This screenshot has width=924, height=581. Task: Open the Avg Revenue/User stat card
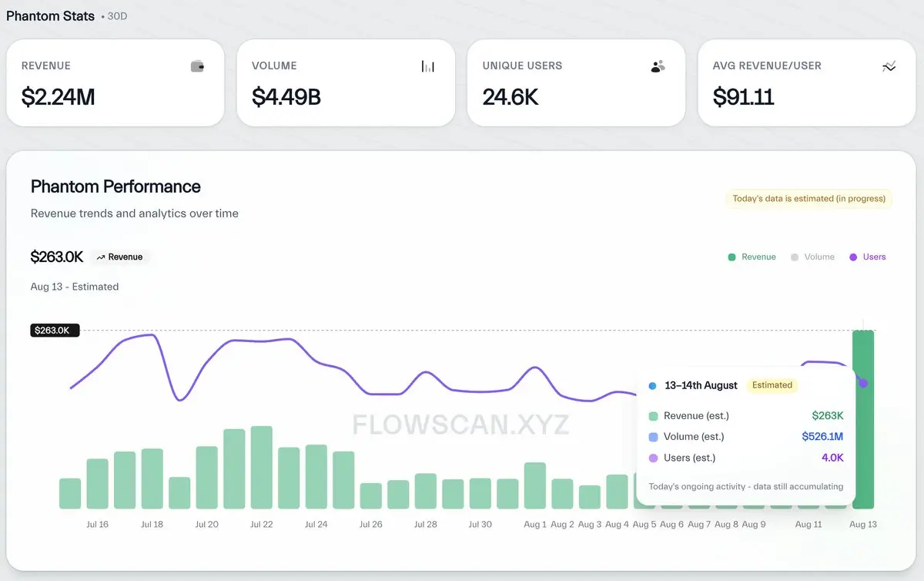pyautogui.click(x=807, y=83)
